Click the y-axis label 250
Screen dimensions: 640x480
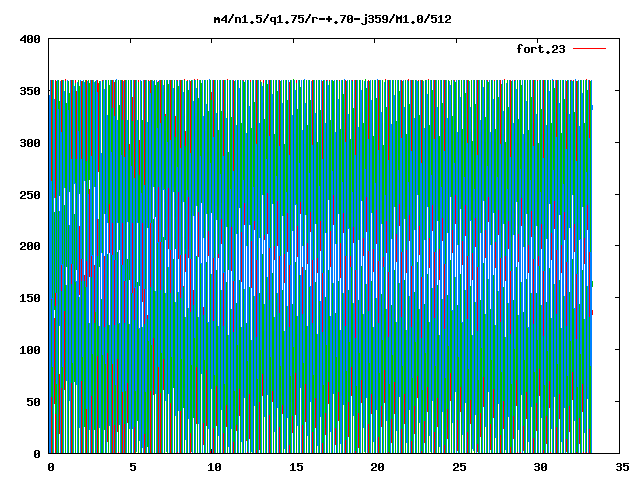point(30,195)
